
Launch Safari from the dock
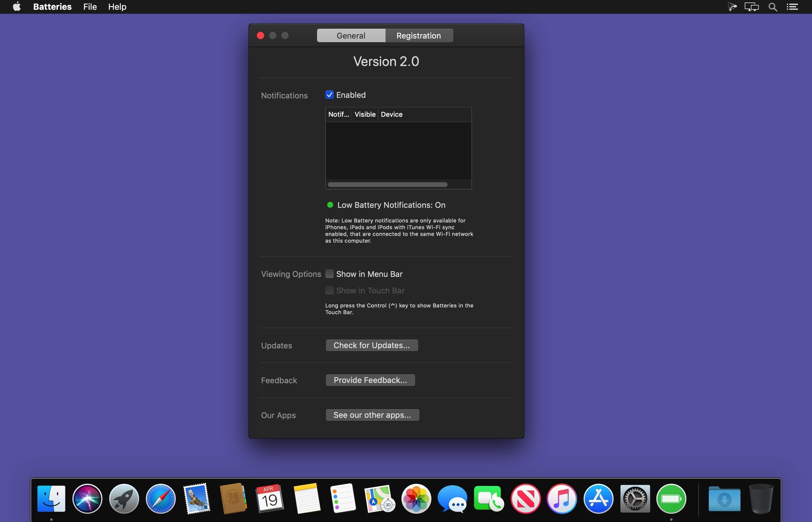pyautogui.click(x=161, y=498)
